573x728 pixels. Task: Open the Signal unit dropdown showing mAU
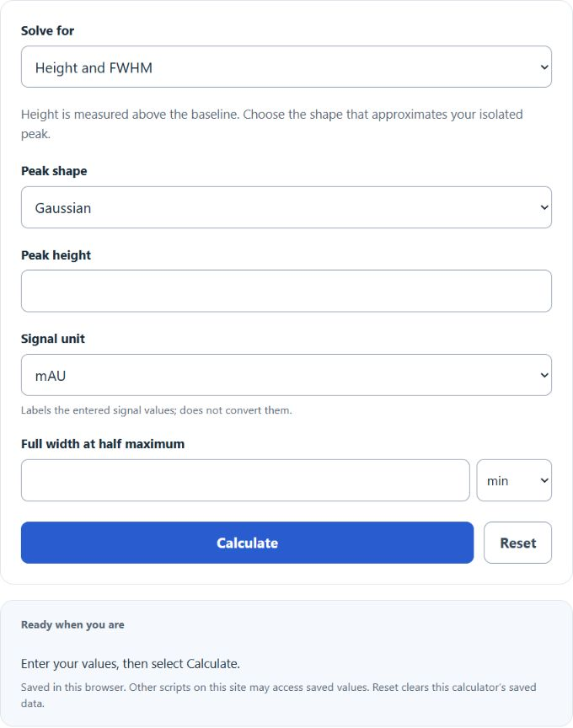(x=286, y=375)
